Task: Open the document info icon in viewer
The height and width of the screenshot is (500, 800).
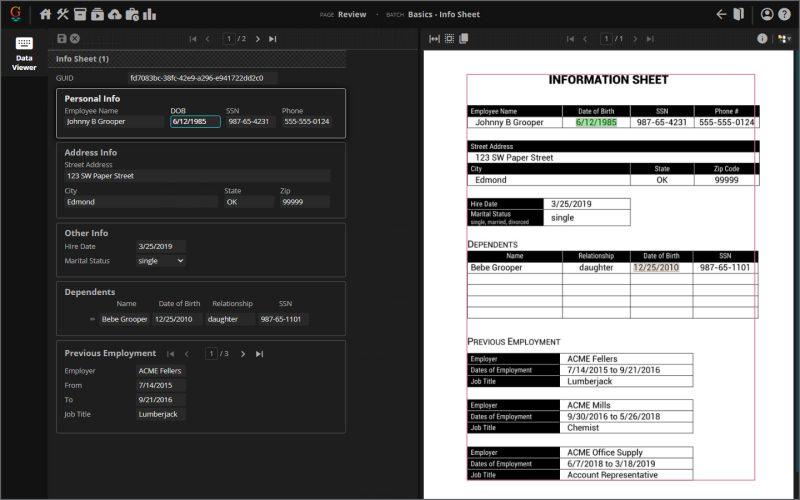Action: 762,38
